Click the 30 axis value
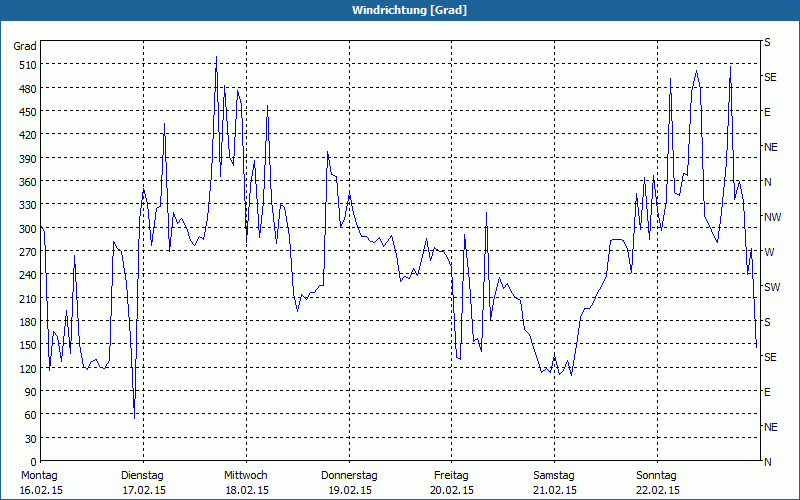The height and width of the screenshot is (500, 800). tap(31, 439)
